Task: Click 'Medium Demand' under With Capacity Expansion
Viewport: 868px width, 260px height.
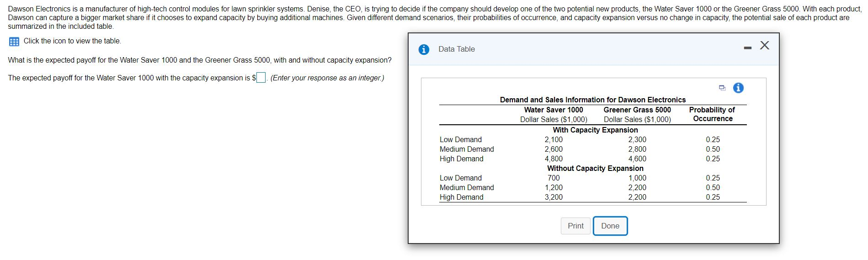Action: (467, 149)
